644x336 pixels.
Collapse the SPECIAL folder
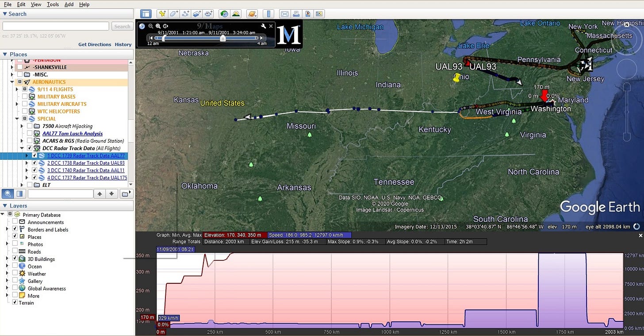tap(18, 119)
